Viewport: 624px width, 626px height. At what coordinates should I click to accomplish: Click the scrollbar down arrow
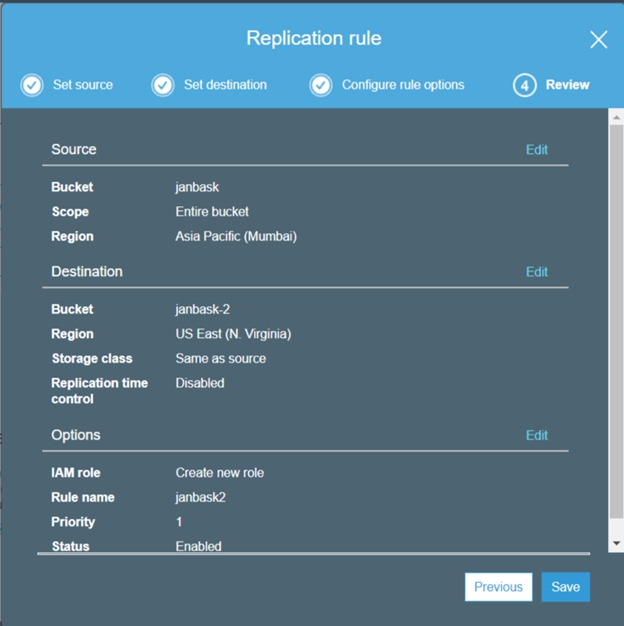(x=616, y=543)
